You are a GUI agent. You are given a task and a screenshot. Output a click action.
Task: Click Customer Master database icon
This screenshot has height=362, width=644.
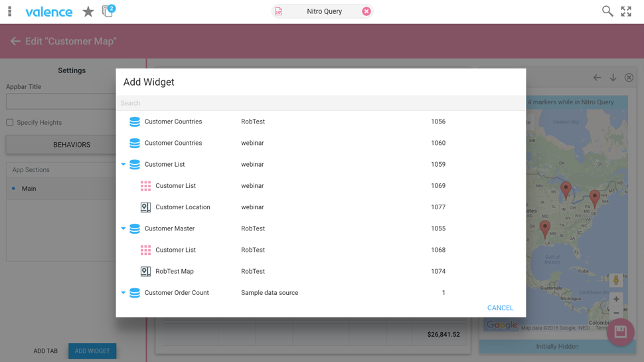135,228
